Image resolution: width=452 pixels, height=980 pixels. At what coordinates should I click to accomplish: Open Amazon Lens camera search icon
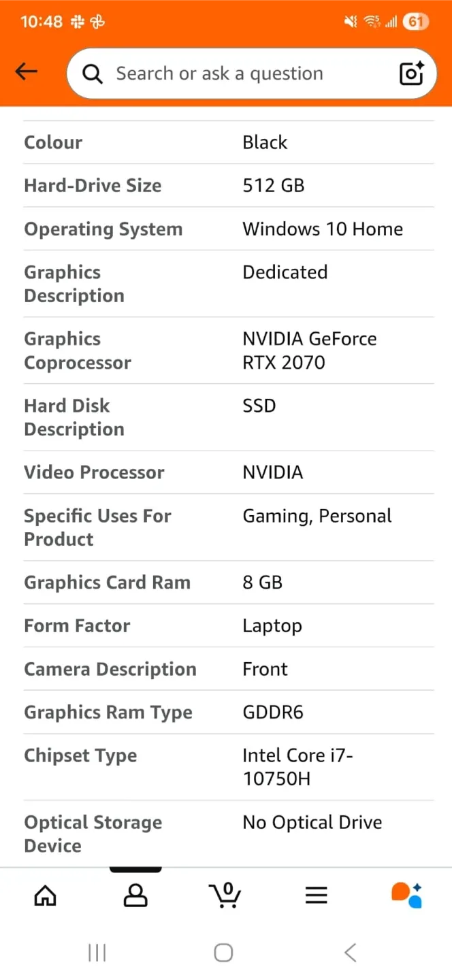pyautogui.click(x=410, y=73)
